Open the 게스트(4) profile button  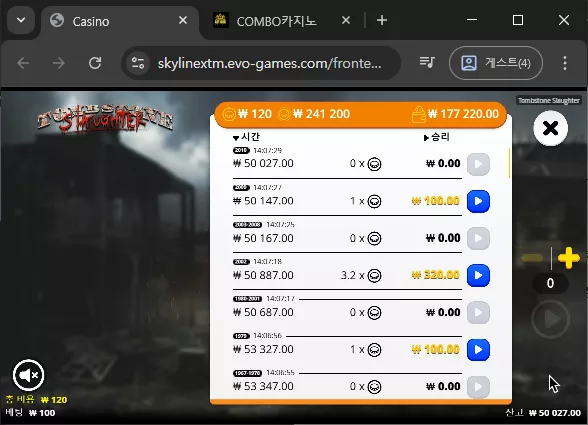495,63
